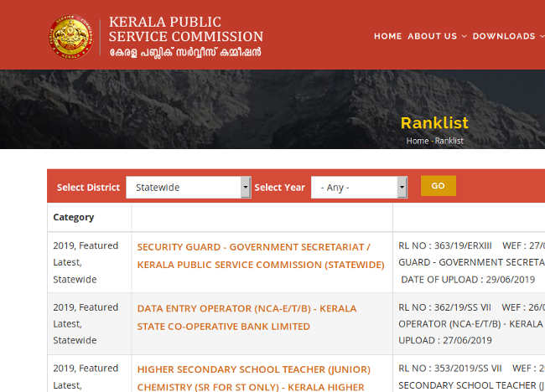Open the Select District dropdown showing Statewide

(189, 187)
